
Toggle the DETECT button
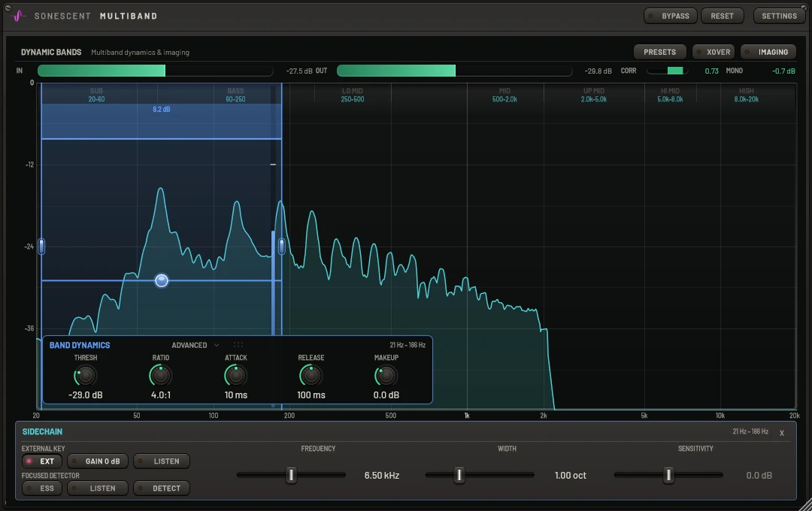[161, 488]
